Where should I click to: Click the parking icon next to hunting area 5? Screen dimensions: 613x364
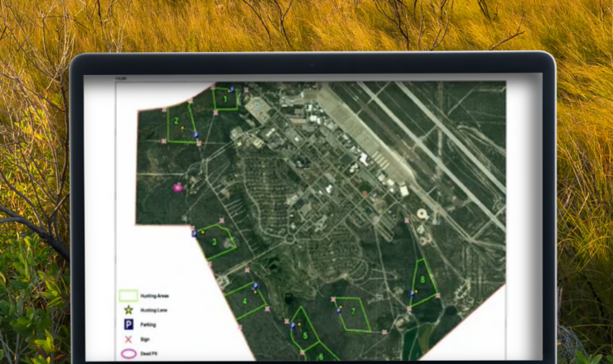coord(293,325)
